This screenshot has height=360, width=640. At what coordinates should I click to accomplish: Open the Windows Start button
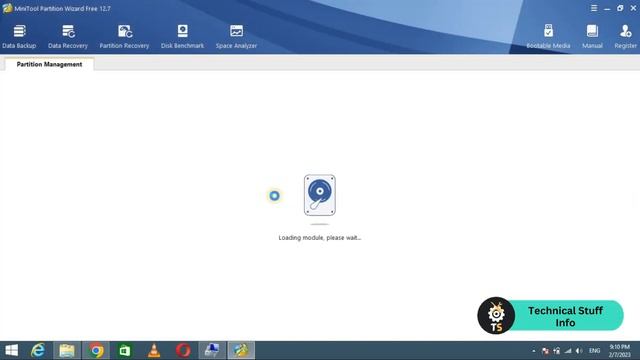point(12,350)
